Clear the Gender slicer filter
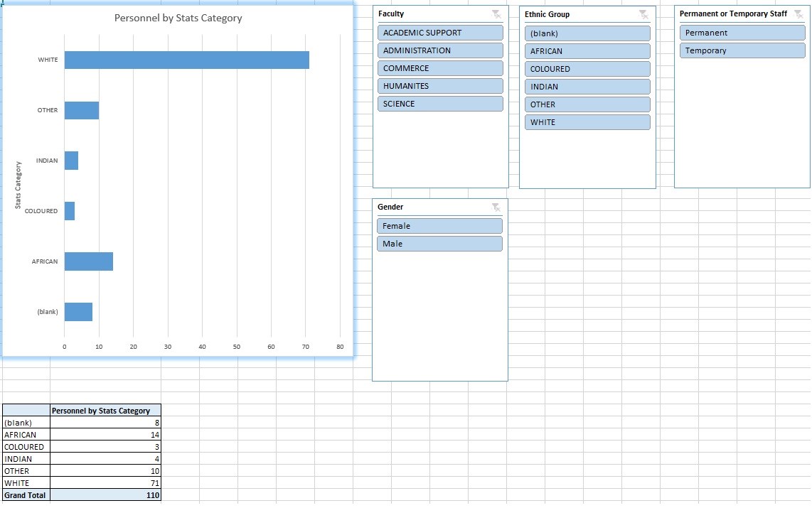Viewport: 812px width, 508px height. pos(495,207)
